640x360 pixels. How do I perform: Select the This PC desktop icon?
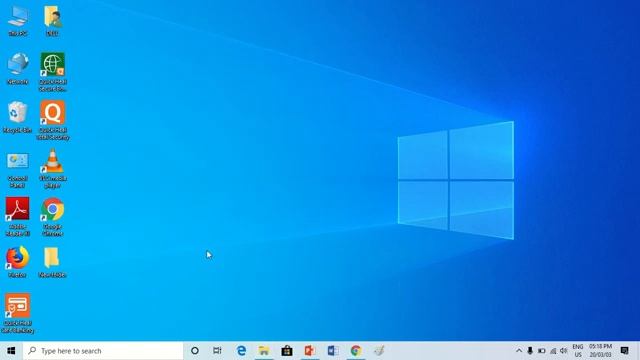point(18,21)
